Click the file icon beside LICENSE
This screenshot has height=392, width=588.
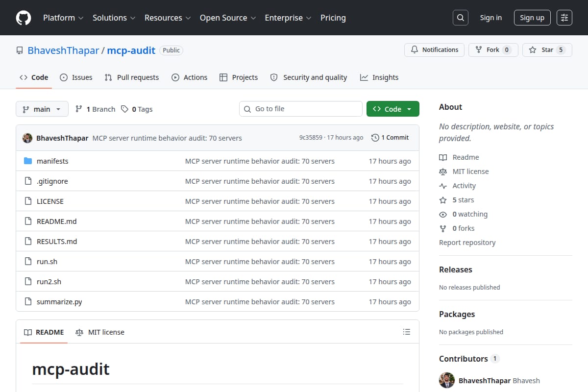tap(28, 201)
